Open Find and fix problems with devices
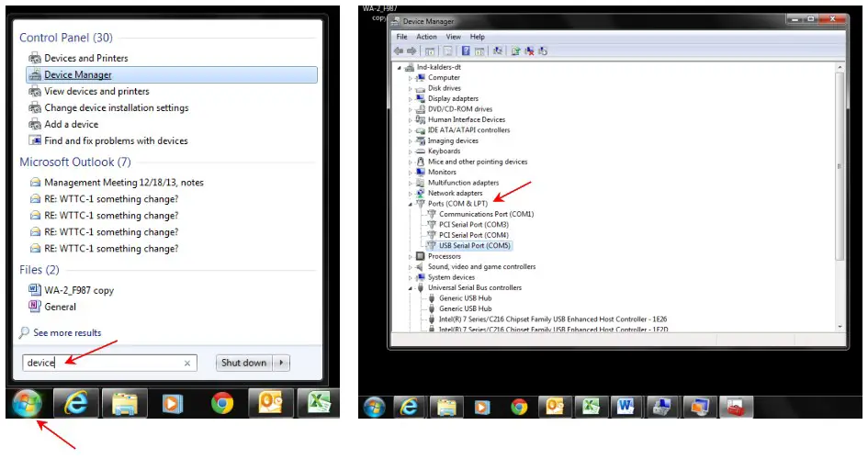 pyautogui.click(x=116, y=141)
